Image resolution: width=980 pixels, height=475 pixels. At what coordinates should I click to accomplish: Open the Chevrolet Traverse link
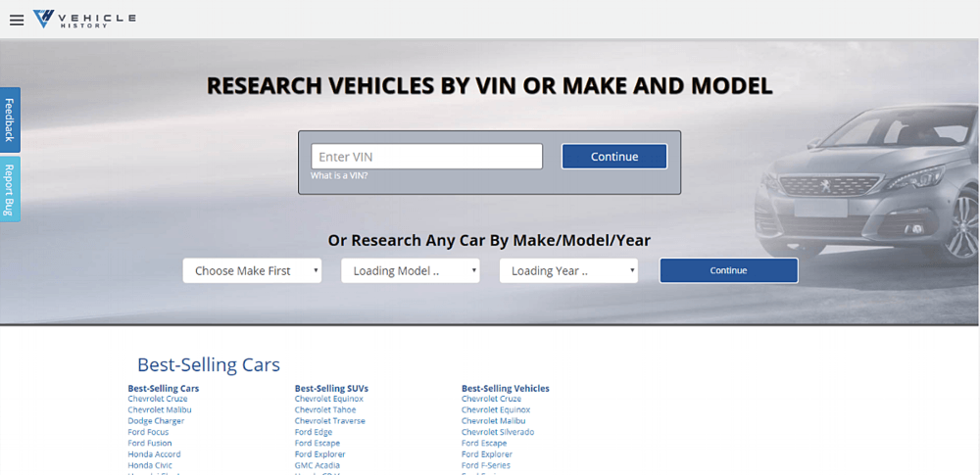tap(330, 421)
